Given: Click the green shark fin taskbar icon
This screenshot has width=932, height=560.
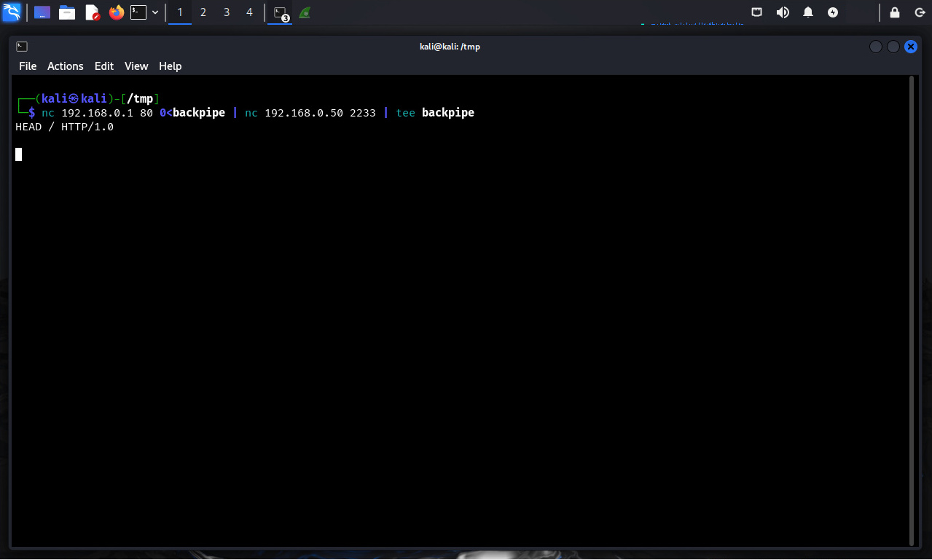Looking at the screenshot, I should tap(305, 12).
